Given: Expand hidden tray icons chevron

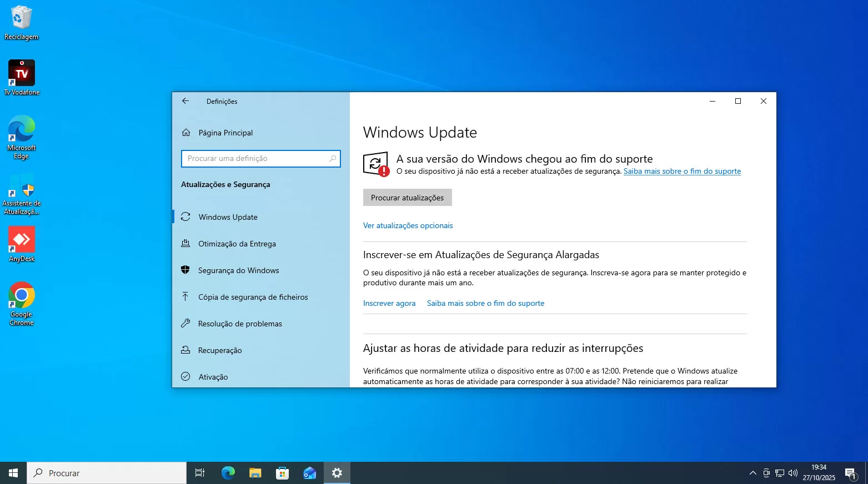Looking at the screenshot, I should click(752, 473).
